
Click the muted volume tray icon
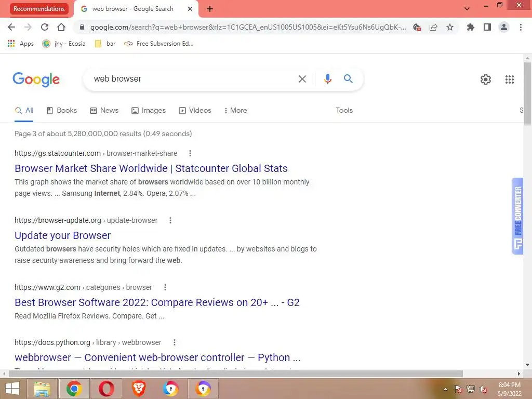point(483,389)
